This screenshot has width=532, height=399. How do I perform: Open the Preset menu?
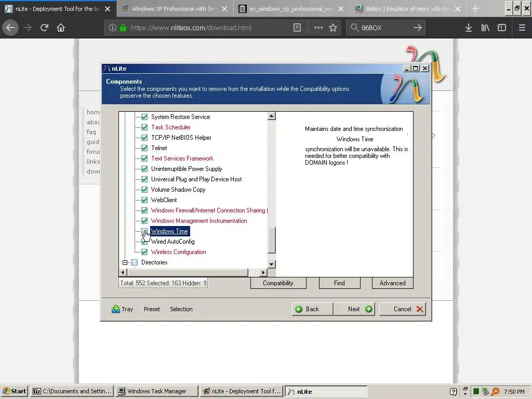coord(152,309)
